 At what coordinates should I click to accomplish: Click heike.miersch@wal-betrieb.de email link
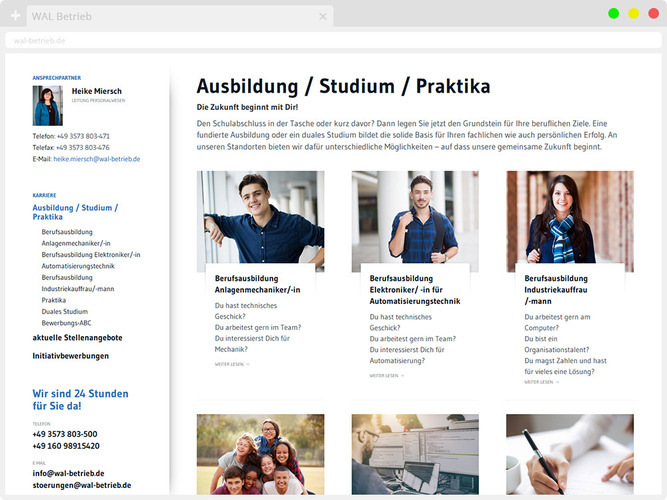click(97, 159)
